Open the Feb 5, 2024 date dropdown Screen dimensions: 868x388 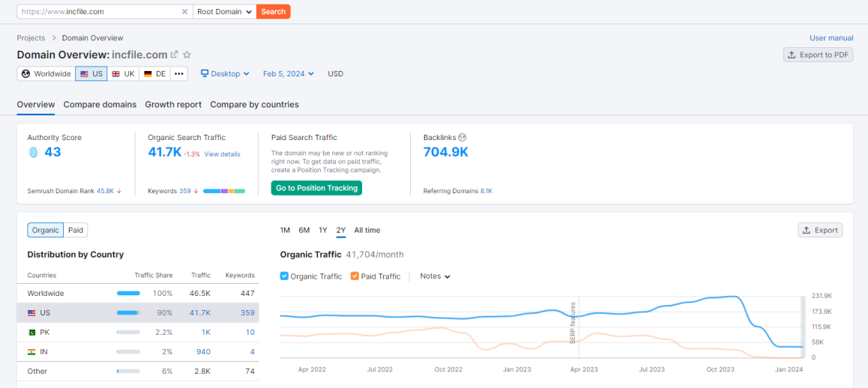[x=289, y=73]
